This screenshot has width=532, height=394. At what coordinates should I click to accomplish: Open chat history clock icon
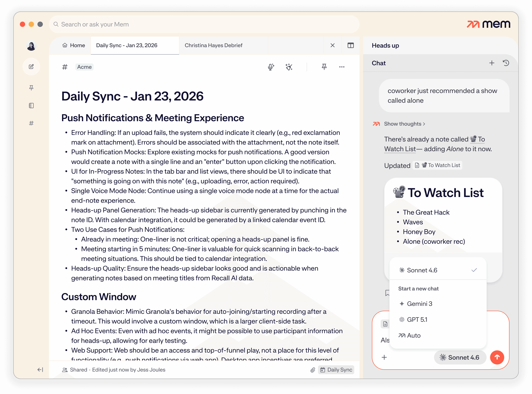[506, 63]
